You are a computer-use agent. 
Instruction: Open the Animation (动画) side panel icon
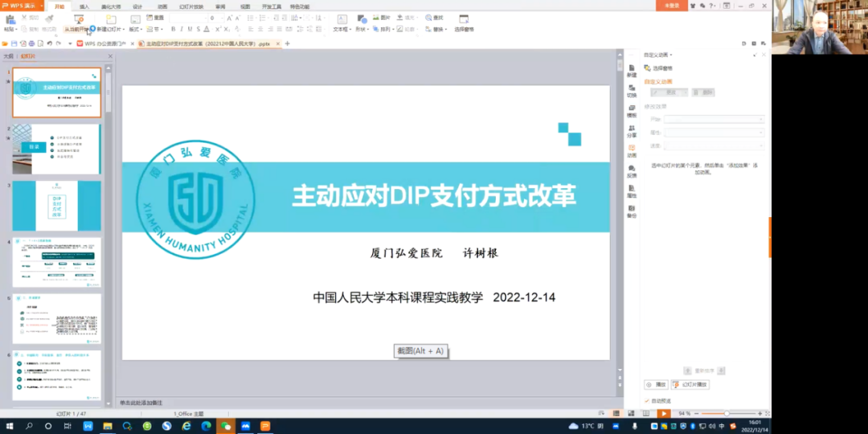[x=632, y=151]
